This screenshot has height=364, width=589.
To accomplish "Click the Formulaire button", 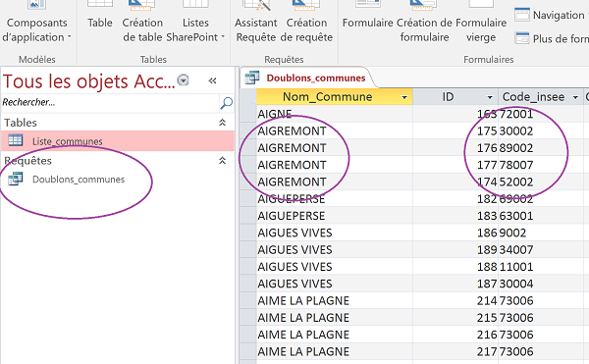I will point(368,15).
